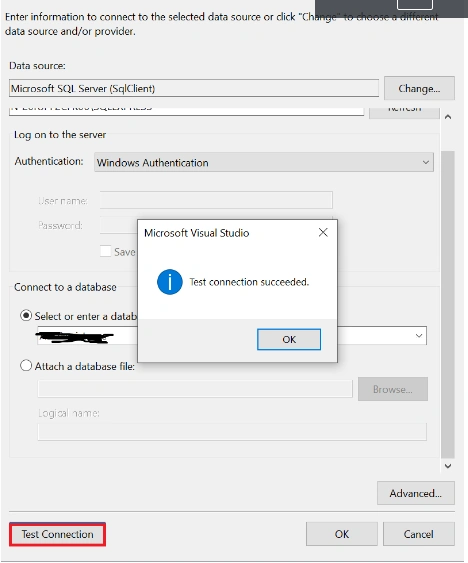Viewport: 468px width, 563px height.
Task: Click OK in the Test connection succeeded dialog
Action: point(289,339)
